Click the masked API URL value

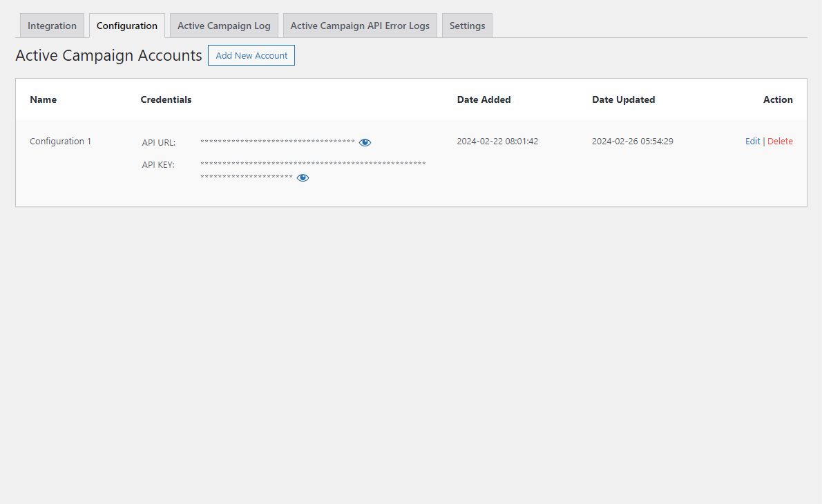pyautogui.click(x=277, y=142)
